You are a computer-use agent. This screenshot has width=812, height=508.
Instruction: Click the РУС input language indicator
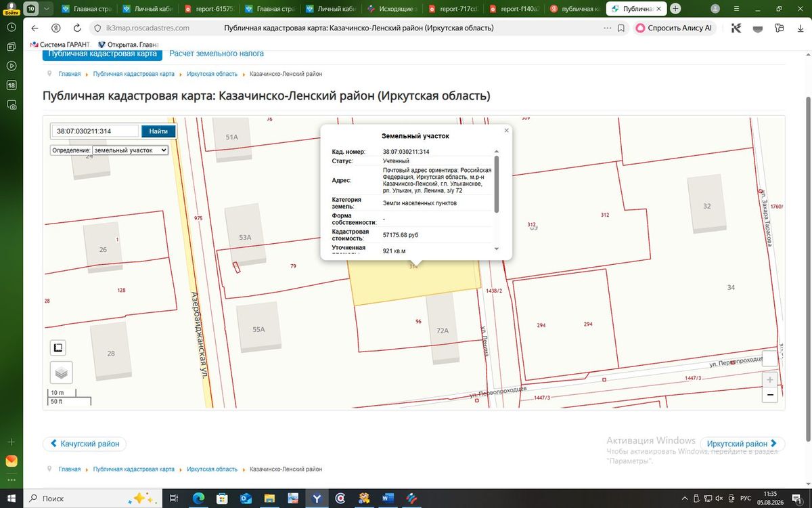[x=746, y=498]
